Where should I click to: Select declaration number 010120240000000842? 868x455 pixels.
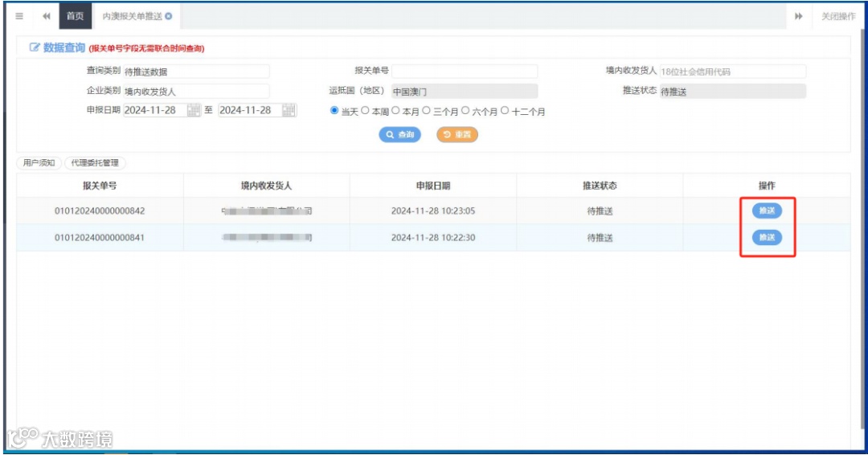click(100, 211)
